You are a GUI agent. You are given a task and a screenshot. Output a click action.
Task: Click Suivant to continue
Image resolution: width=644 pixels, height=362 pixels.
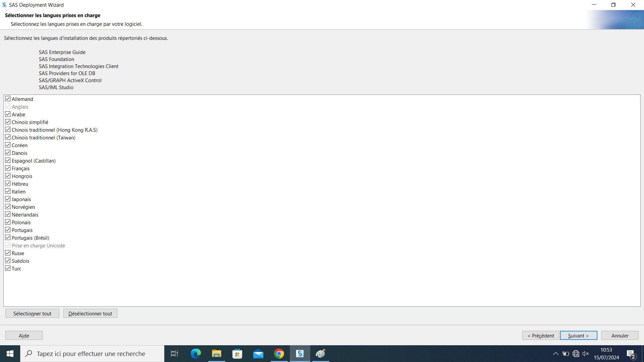(x=578, y=336)
